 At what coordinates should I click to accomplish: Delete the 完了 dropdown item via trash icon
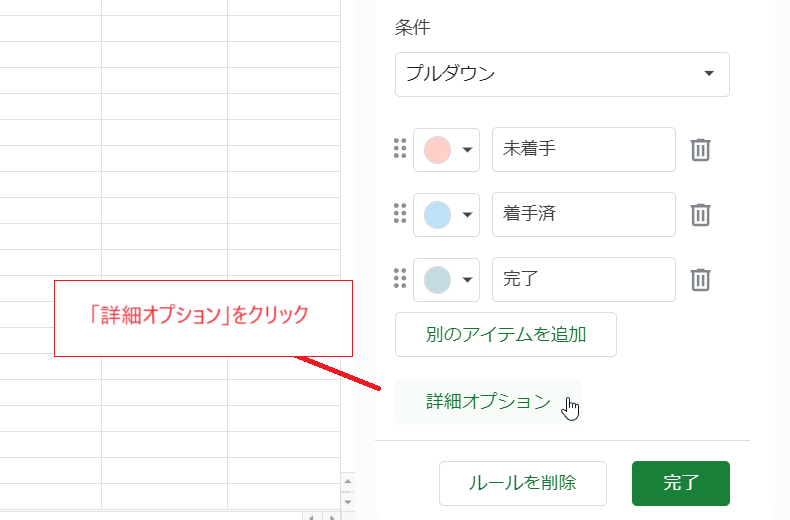700,280
